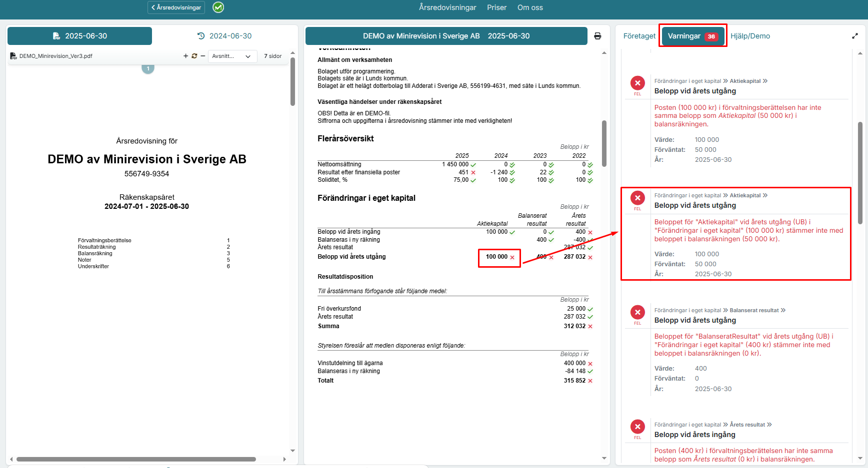Viewport: 868px width, 468px height.
Task: Show the previous year 2024-06-30 document
Action: click(224, 36)
